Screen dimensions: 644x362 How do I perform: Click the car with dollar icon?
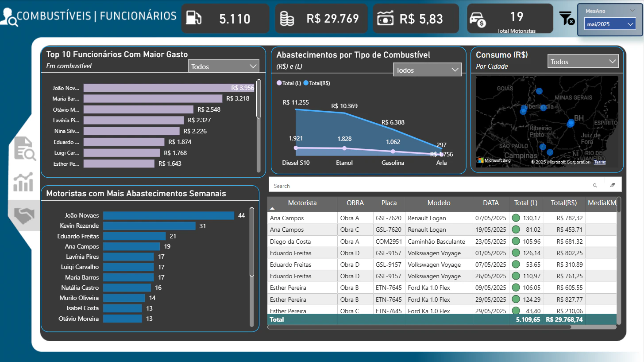pyautogui.click(x=478, y=19)
